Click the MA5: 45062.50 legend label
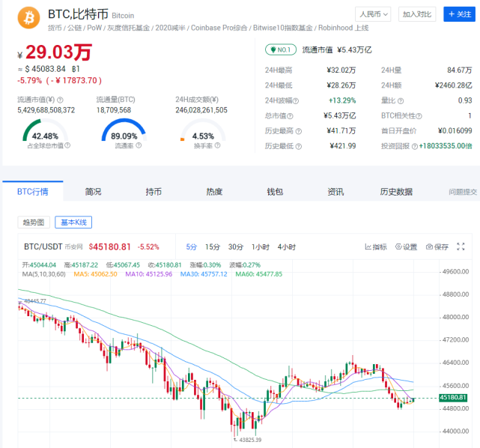Image resolution: width=480 pixels, height=448 pixels. click(x=96, y=274)
